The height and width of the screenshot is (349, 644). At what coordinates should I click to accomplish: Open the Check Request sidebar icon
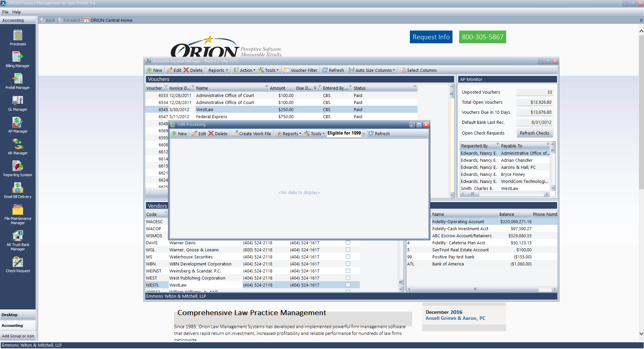[x=18, y=264]
